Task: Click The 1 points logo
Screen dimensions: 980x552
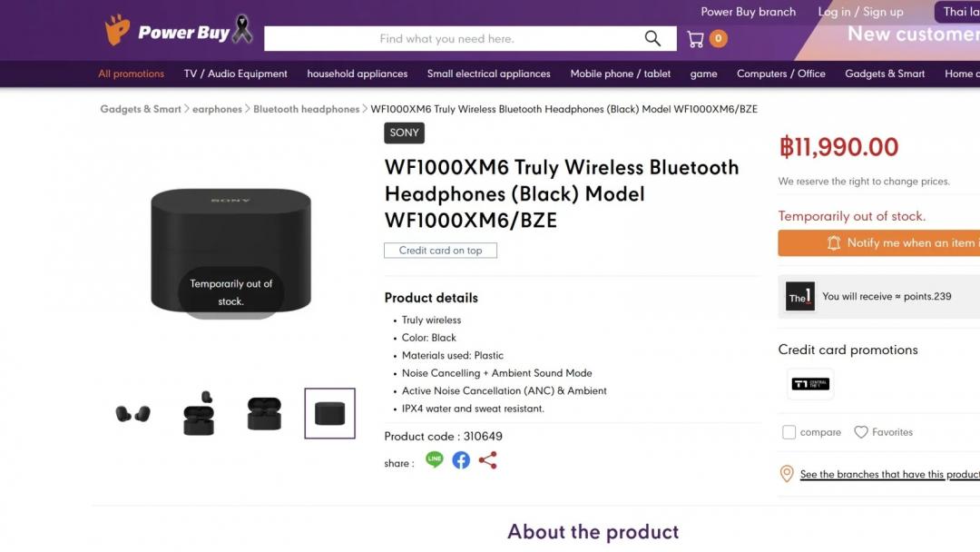Action: [x=800, y=297]
